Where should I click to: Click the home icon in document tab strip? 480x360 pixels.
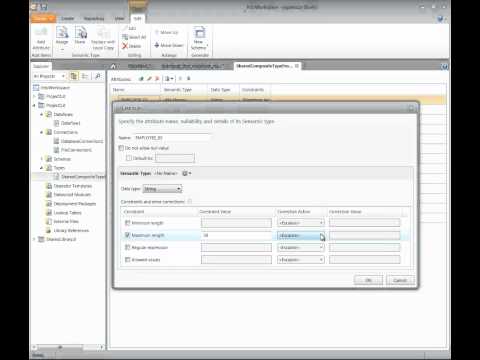113,66
